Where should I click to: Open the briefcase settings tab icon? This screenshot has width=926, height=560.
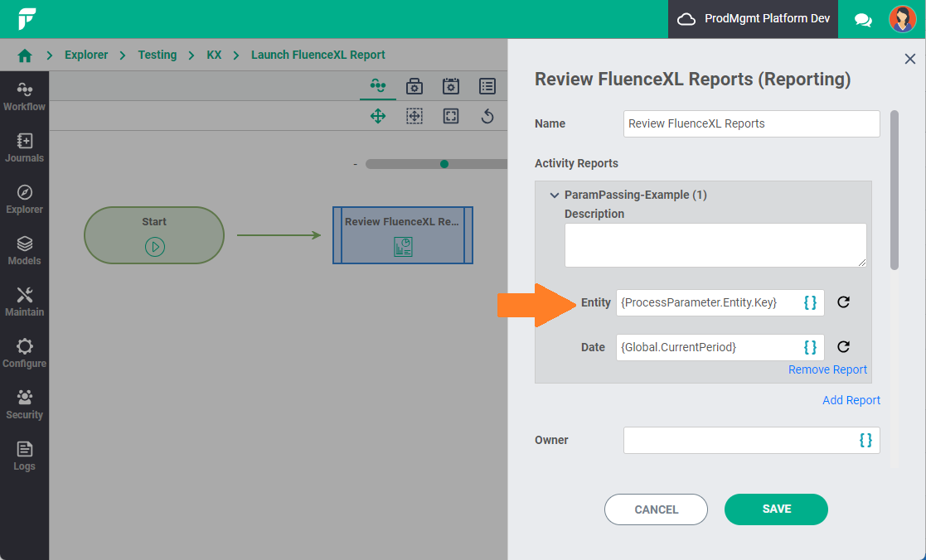[414, 86]
